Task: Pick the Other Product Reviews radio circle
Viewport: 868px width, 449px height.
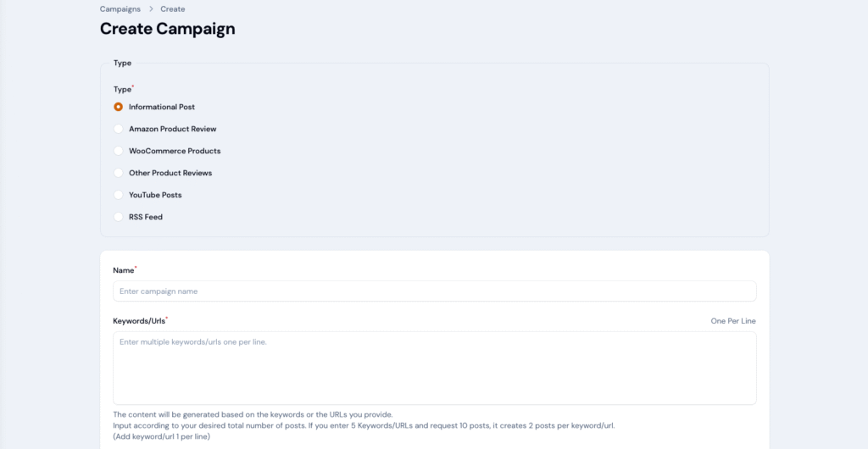Action: point(118,173)
